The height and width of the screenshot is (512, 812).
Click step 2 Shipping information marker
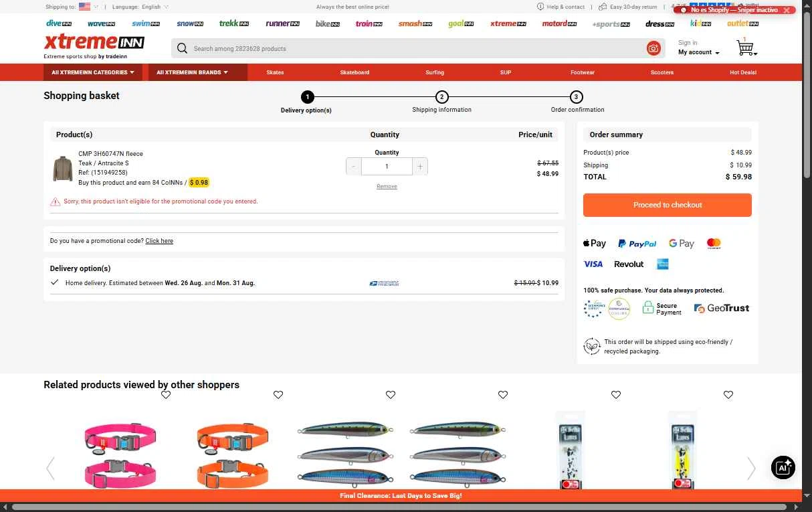442,97
